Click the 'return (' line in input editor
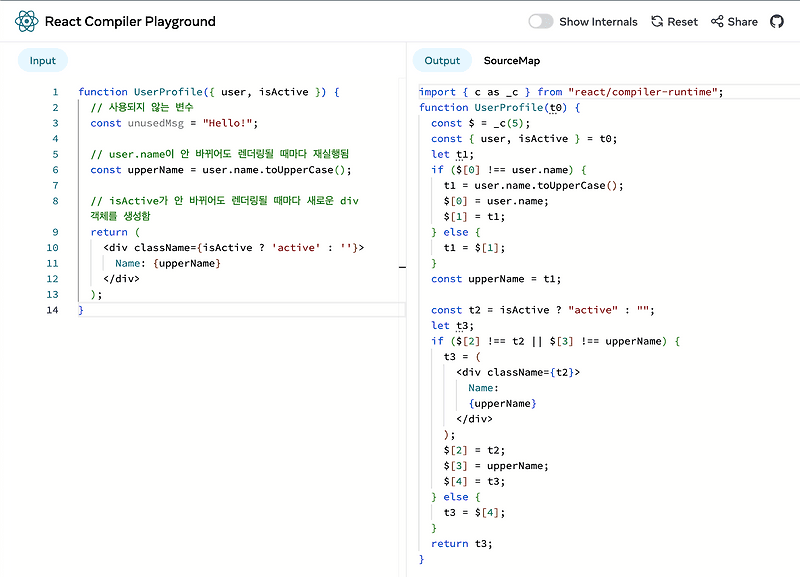The height and width of the screenshot is (577, 800). click(115, 232)
